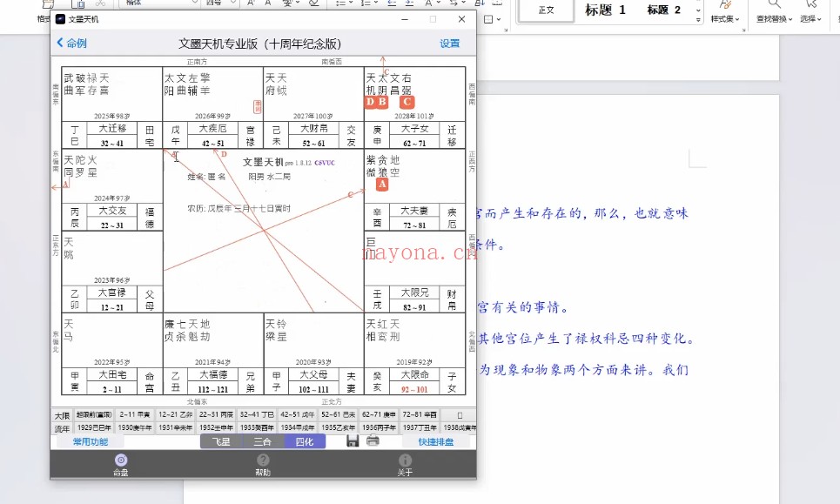Open the 关于 about icon

click(405, 460)
